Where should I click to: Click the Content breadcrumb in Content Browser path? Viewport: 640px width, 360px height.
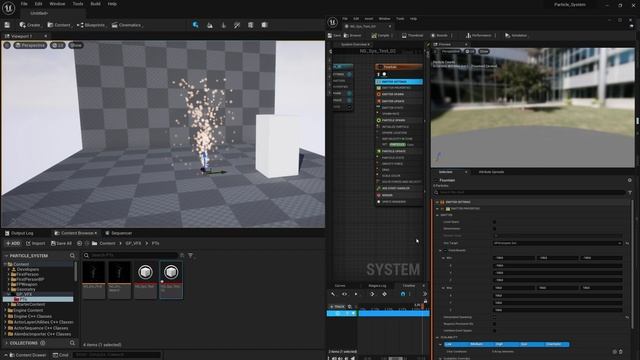click(x=107, y=243)
